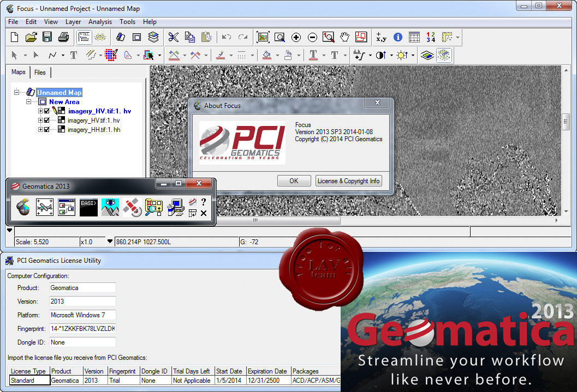Open dropdown arrow next to the arrow selection tool
Image resolution: width=577 pixels, height=392 pixels.
[x=25, y=56]
